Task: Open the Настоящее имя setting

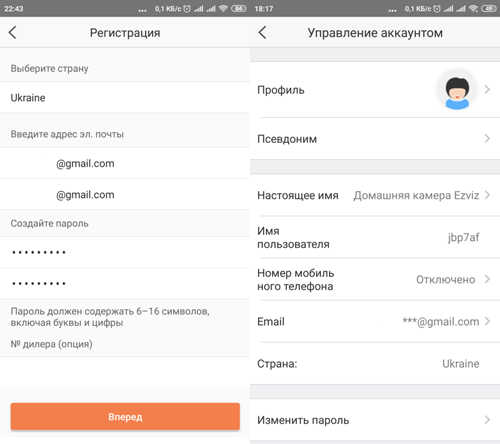Action: click(375, 195)
